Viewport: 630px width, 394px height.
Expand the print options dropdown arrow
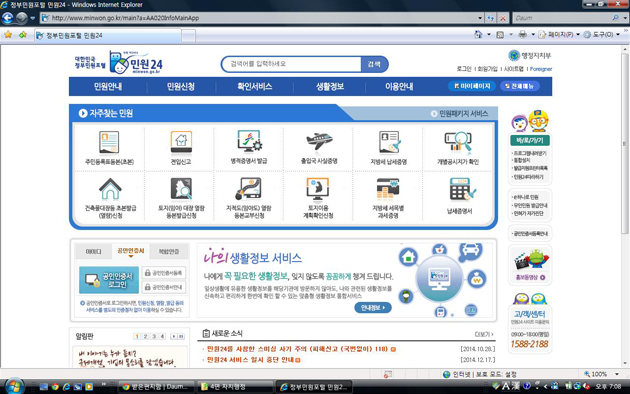[x=533, y=35]
